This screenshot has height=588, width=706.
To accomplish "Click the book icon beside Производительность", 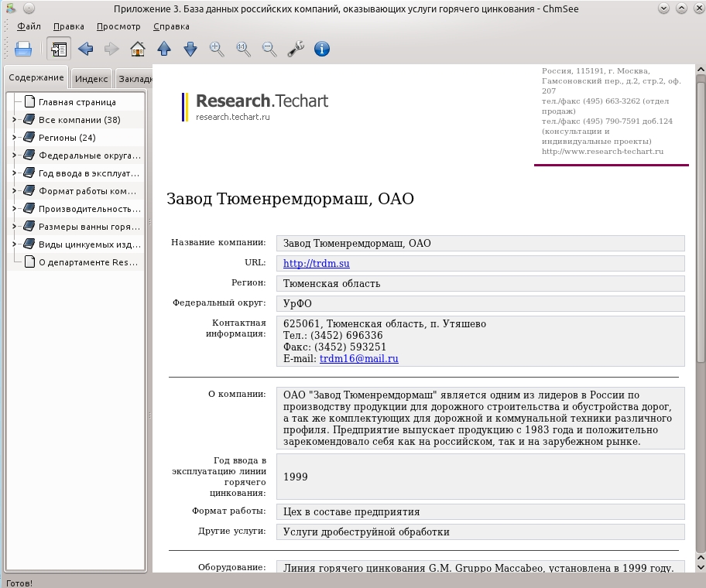I will point(29,208).
